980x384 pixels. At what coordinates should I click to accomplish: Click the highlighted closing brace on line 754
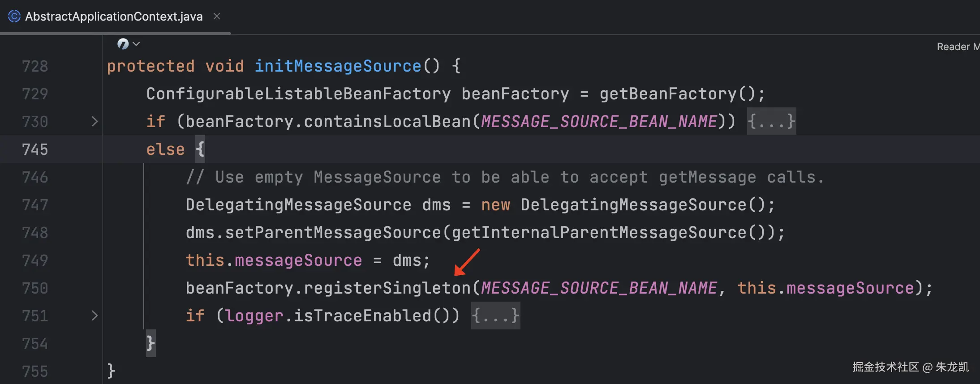pyautogui.click(x=151, y=343)
